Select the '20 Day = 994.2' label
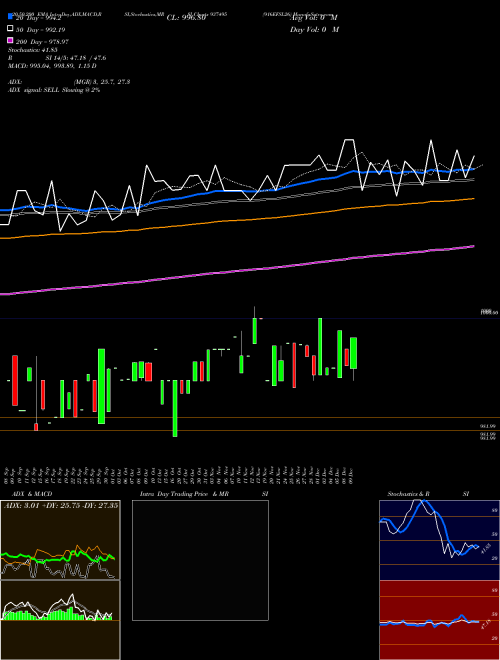 [x=39, y=18]
